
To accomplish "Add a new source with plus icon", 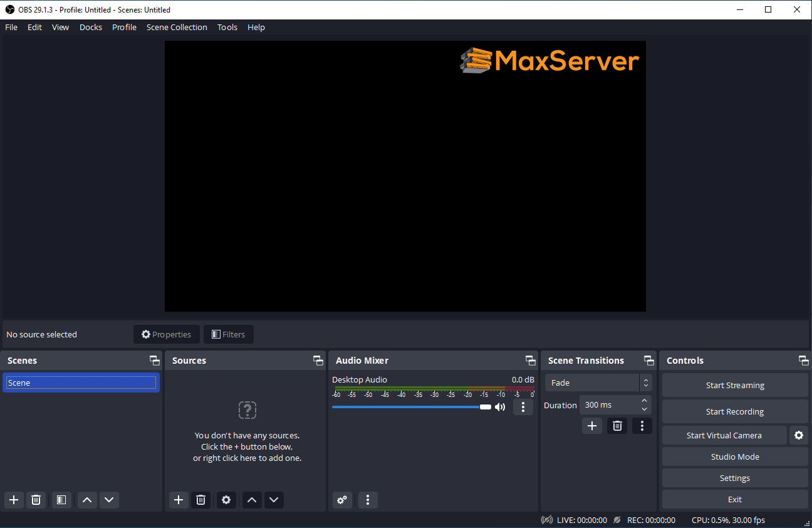I will tap(179, 500).
